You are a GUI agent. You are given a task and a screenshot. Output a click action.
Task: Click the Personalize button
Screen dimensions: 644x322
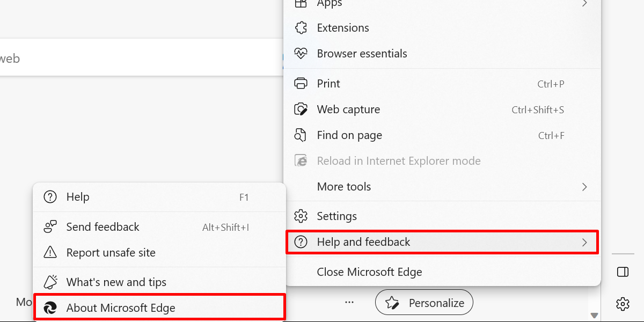(x=424, y=302)
